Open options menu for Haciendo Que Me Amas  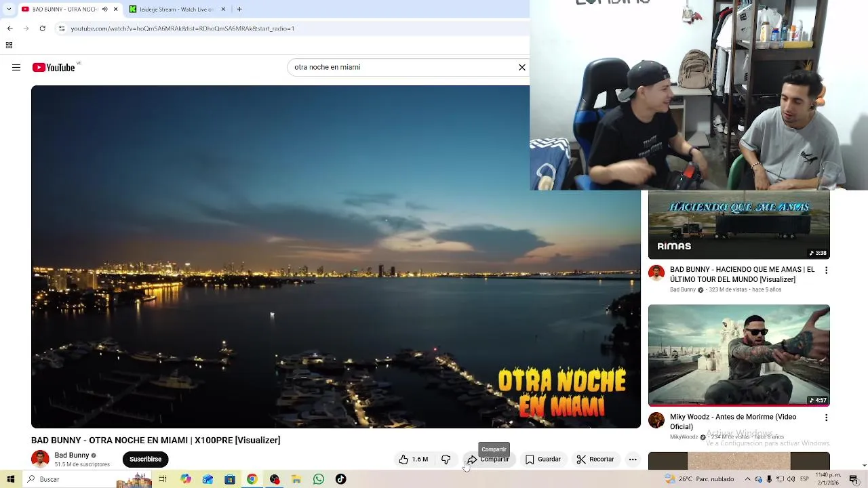pos(826,270)
